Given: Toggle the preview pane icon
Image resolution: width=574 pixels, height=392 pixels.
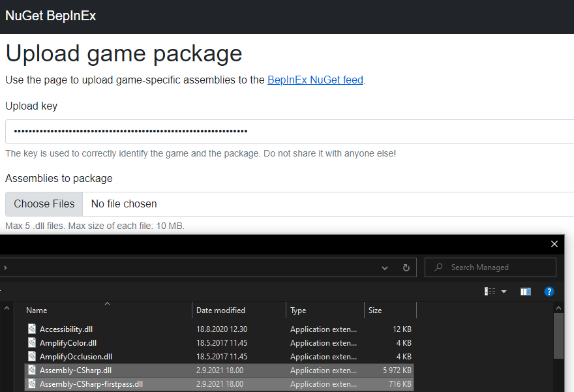Looking at the screenshot, I should coord(526,292).
